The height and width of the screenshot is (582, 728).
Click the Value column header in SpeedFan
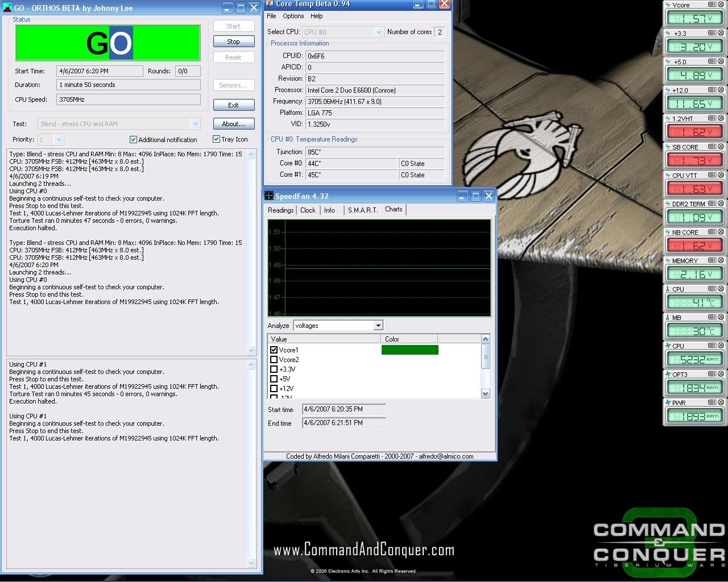click(324, 339)
